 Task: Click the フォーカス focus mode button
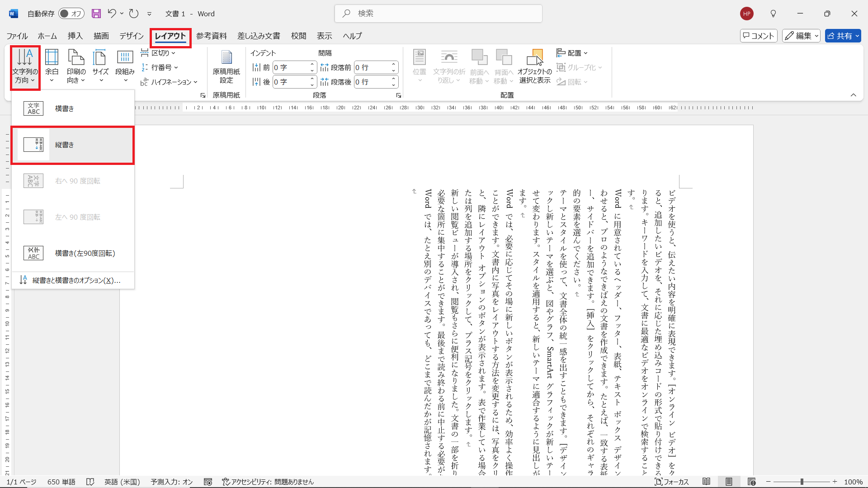tap(672, 482)
